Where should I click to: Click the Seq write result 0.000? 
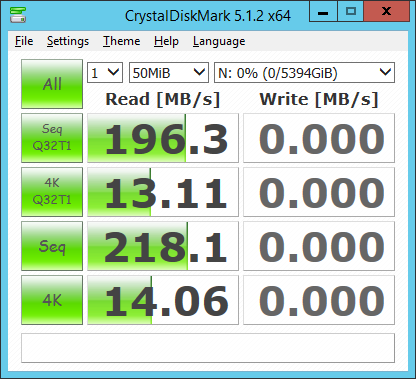319,246
